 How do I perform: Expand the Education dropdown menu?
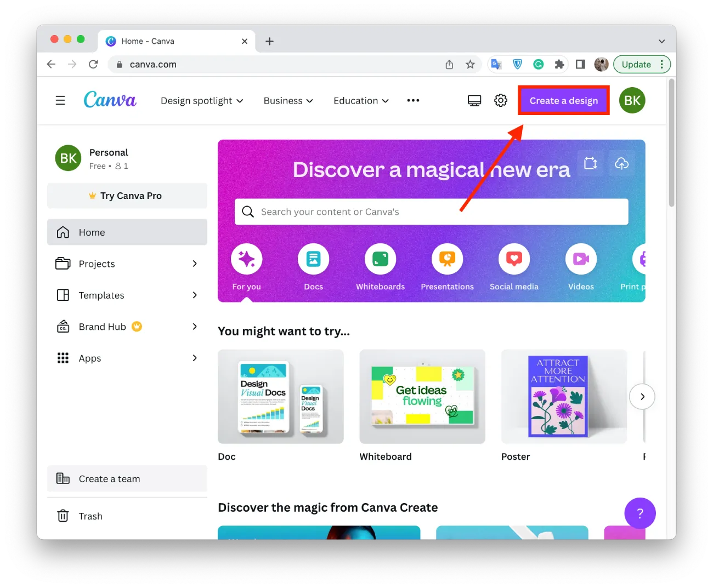(x=361, y=100)
